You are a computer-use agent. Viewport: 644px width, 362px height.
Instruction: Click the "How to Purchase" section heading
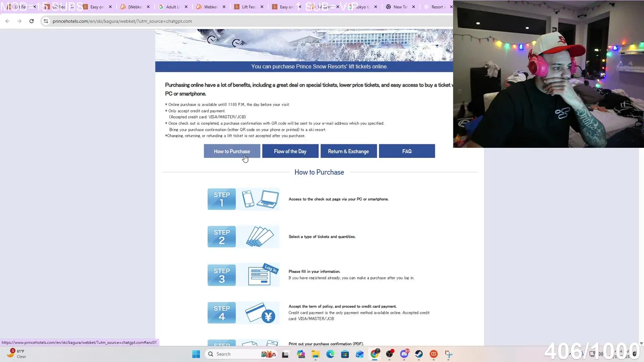point(319,172)
